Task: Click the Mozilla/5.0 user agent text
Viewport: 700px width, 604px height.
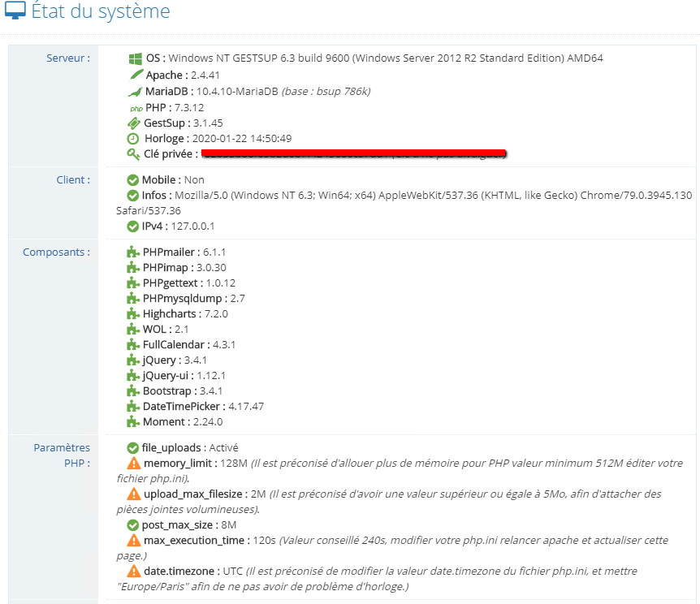Action: 404,203
